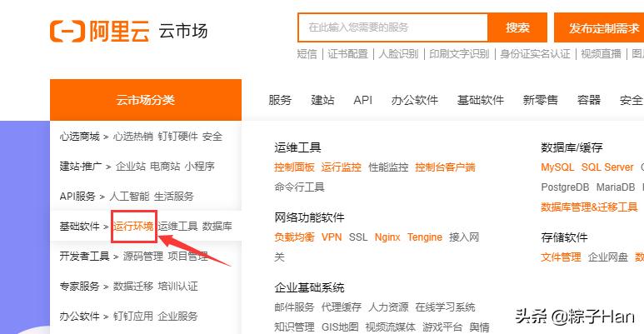The width and height of the screenshot is (644, 334).
Task: Click 生活服务 in the sidebar
Action: 174,197
